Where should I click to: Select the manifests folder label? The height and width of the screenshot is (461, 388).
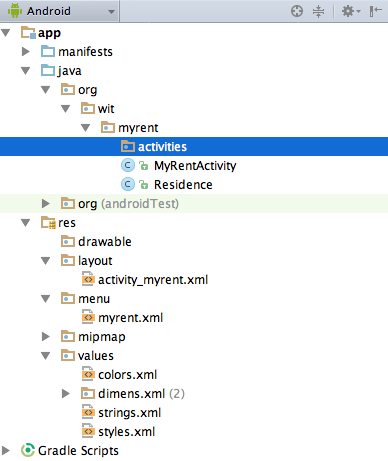85,52
